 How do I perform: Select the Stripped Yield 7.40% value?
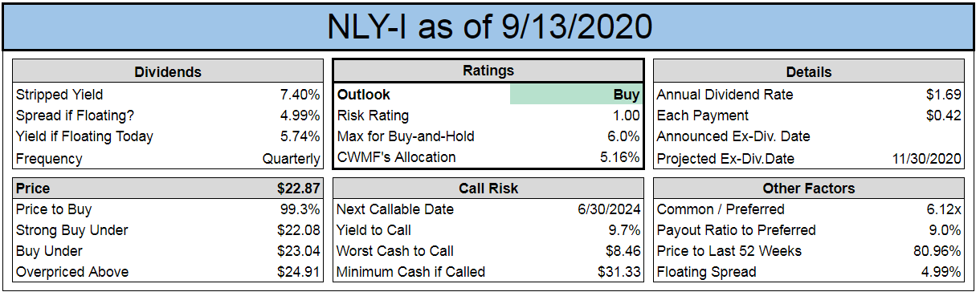tap(304, 95)
